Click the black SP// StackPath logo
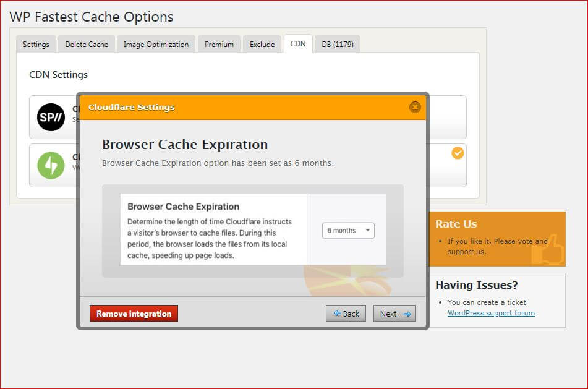Image resolution: width=588 pixels, height=389 pixels. pyautogui.click(x=51, y=117)
